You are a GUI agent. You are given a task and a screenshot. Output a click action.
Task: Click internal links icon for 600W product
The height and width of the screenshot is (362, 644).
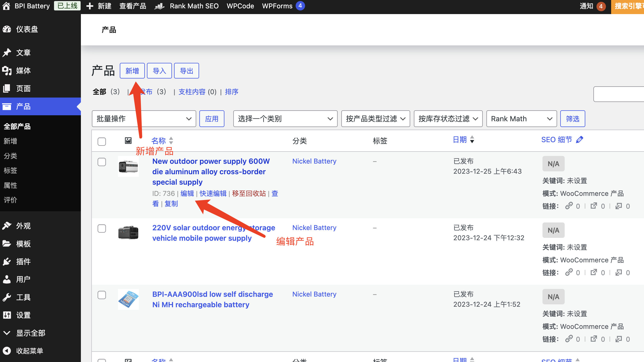click(x=569, y=206)
